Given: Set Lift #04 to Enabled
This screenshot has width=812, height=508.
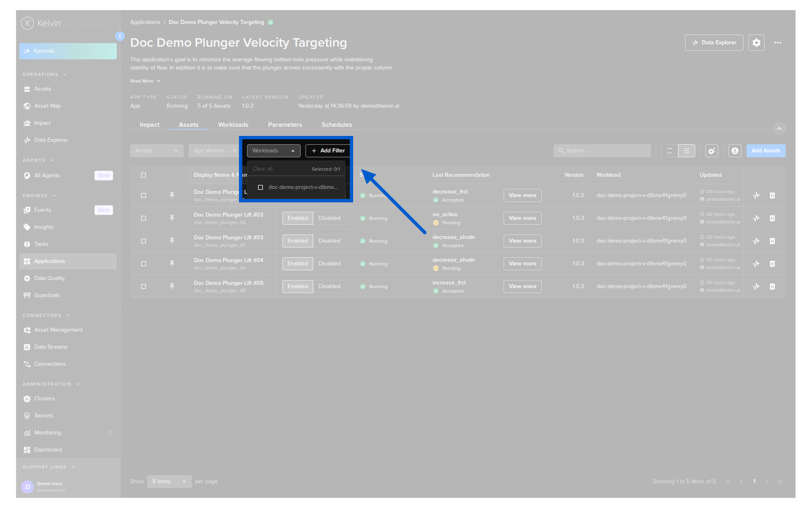Looking at the screenshot, I should pyautogui.click(x=298, y=264).
